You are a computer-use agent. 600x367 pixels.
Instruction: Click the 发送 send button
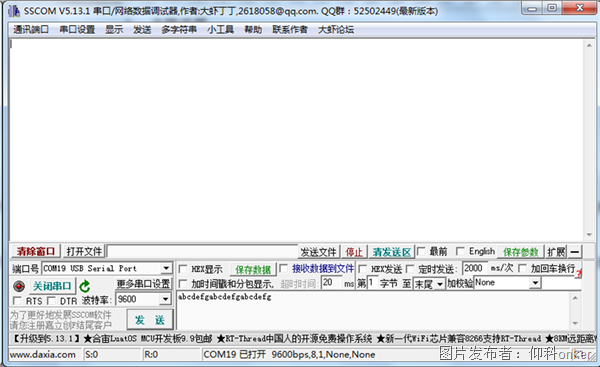(x=150, y=320)
